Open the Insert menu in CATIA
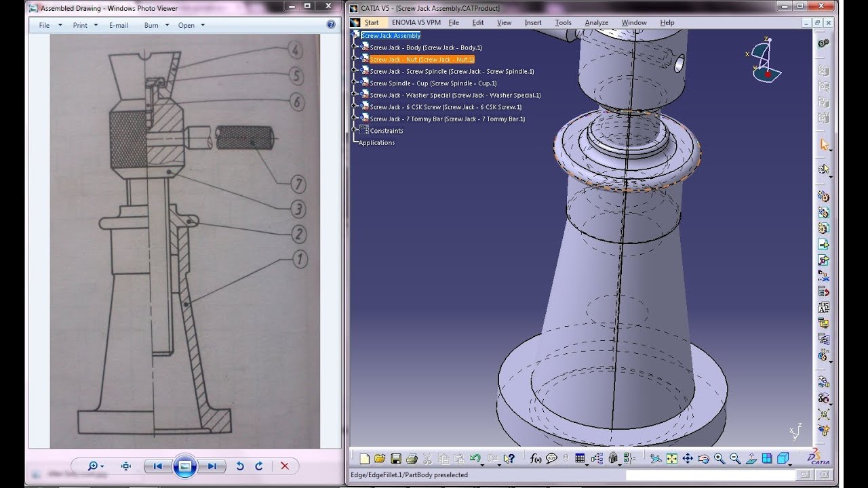The height and width of the screenshot is (488, 868). coord(533,22)
